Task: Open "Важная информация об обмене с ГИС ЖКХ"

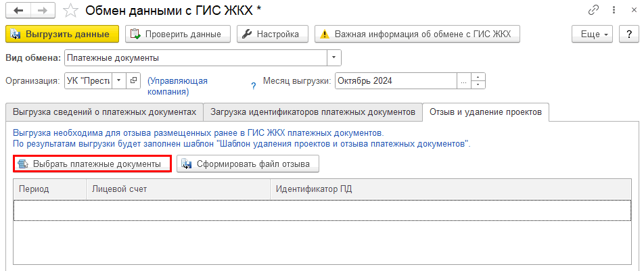Action: (417, 34)
